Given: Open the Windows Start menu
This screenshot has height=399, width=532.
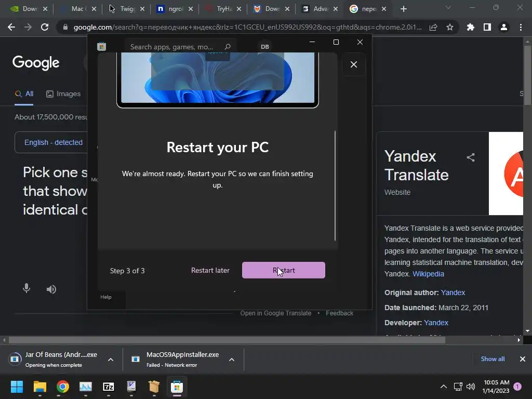Looking at the screenshot, I should pos(17,387).
